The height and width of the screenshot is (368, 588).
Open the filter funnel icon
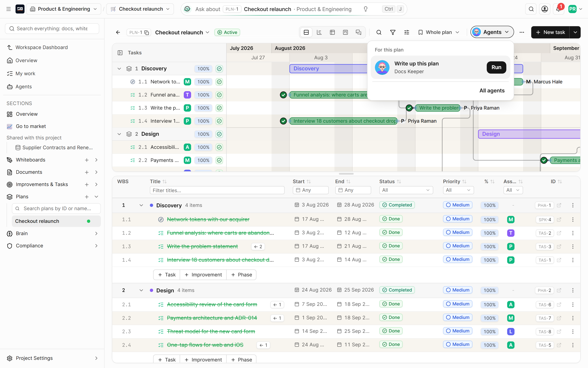pyautogui.click(x=393, y=32)
